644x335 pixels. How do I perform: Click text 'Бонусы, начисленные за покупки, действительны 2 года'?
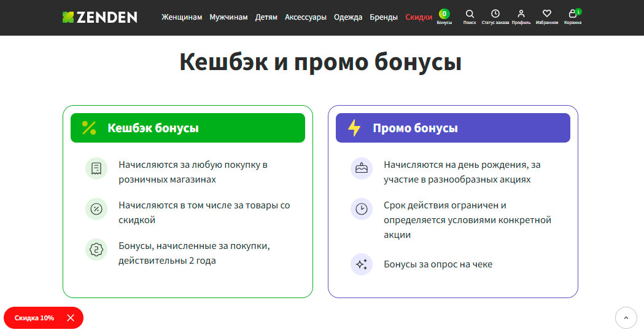[194, 253]
